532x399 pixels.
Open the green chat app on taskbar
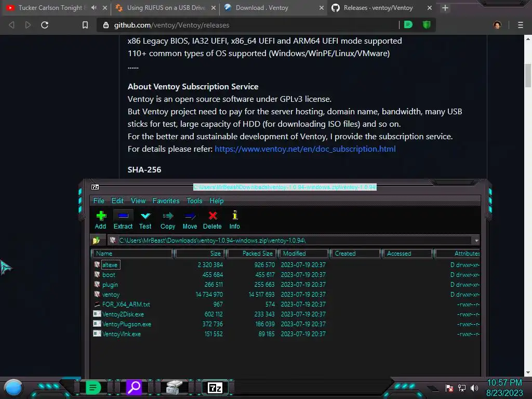[x=93, y=388]
